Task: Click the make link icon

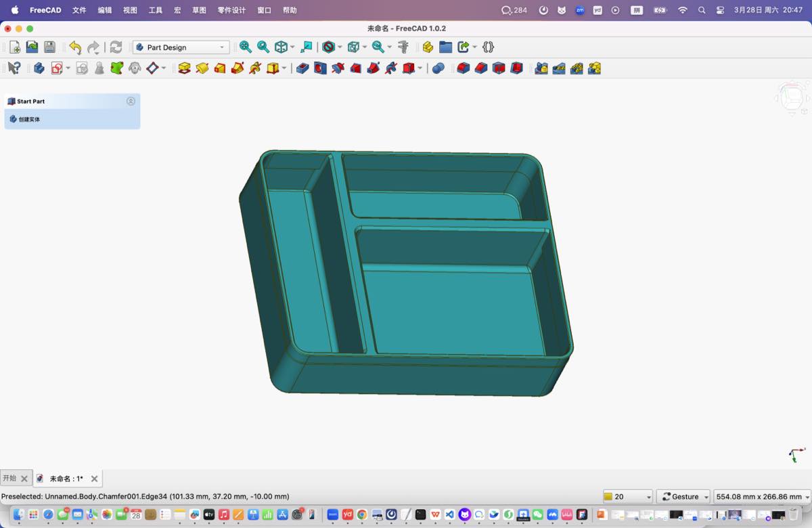Action: point(464,47)
